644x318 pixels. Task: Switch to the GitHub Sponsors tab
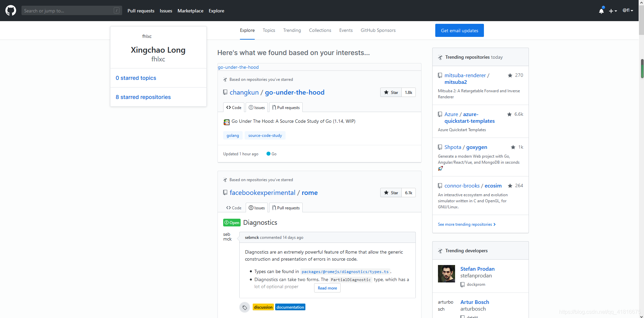(378, 30)
